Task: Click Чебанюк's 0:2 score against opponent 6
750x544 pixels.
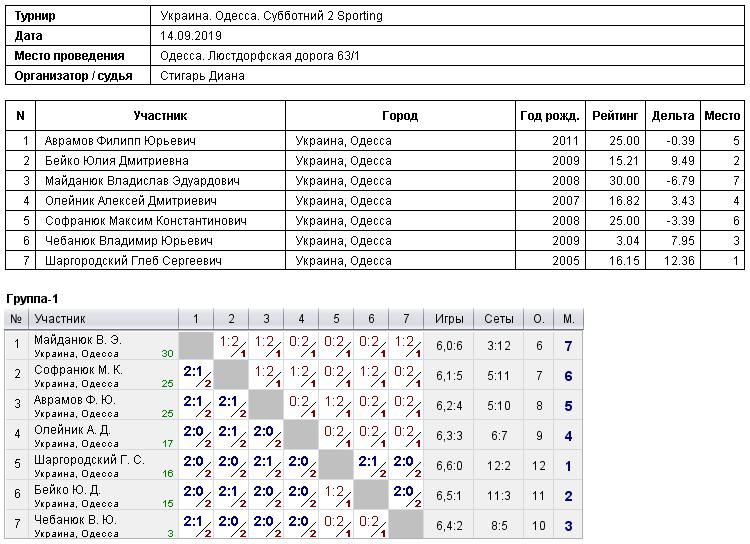Action: point(369,522)
